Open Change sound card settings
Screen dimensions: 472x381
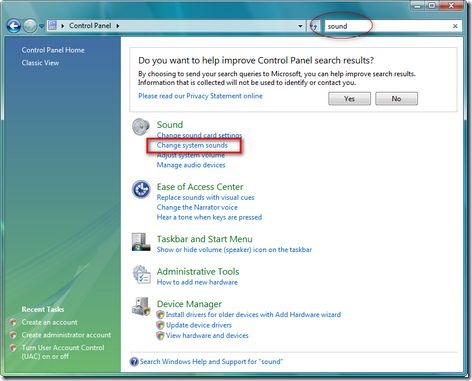(x=199, y=135)
